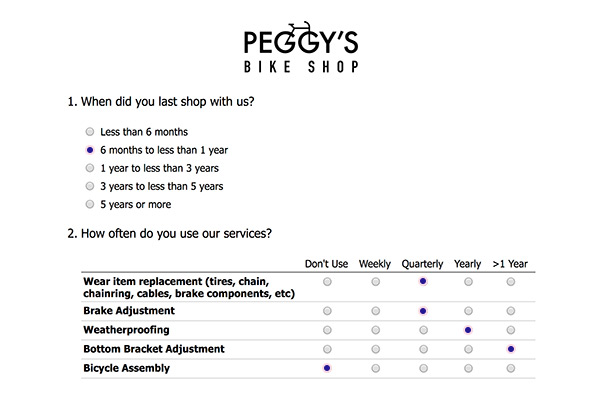Select '1 year to less than 3 years'

pyautogui.click(x=91, y=168)
